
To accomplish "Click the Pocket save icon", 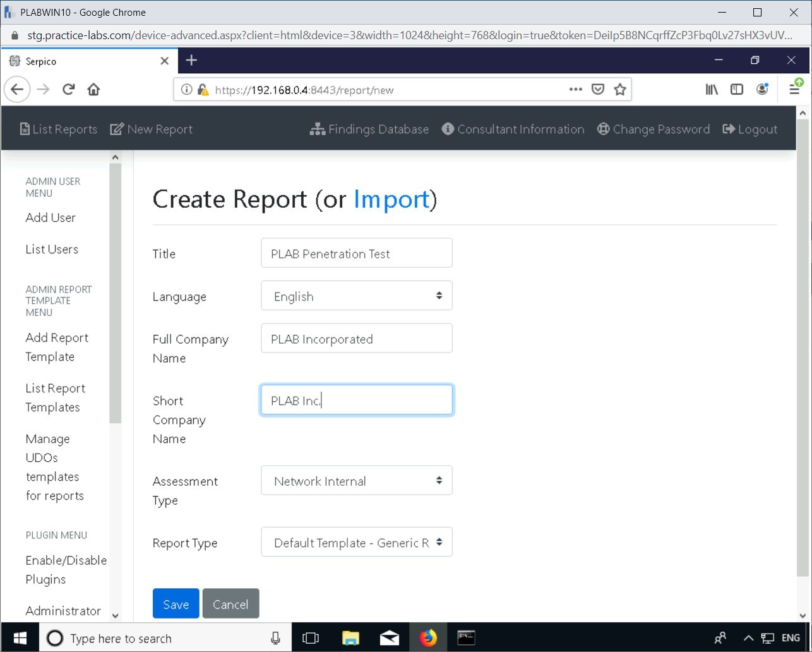I will 597,90.
